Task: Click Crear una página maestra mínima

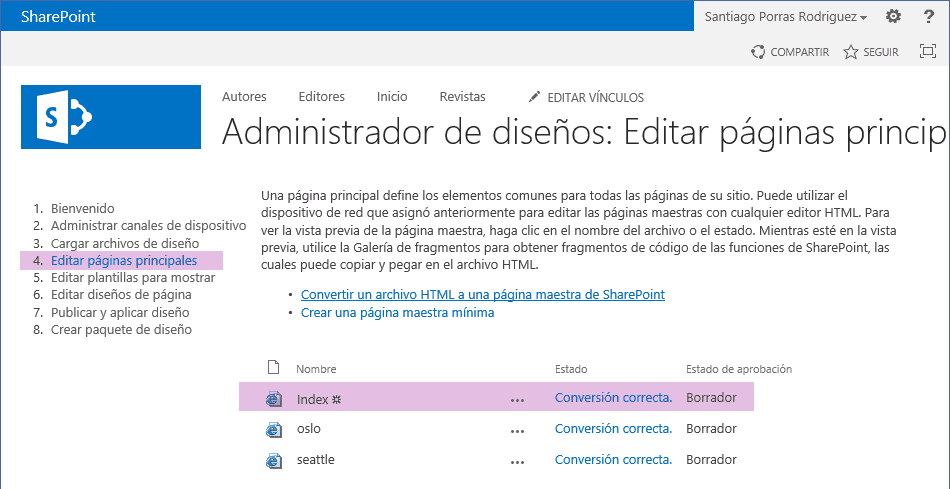Action: [397, 313]
